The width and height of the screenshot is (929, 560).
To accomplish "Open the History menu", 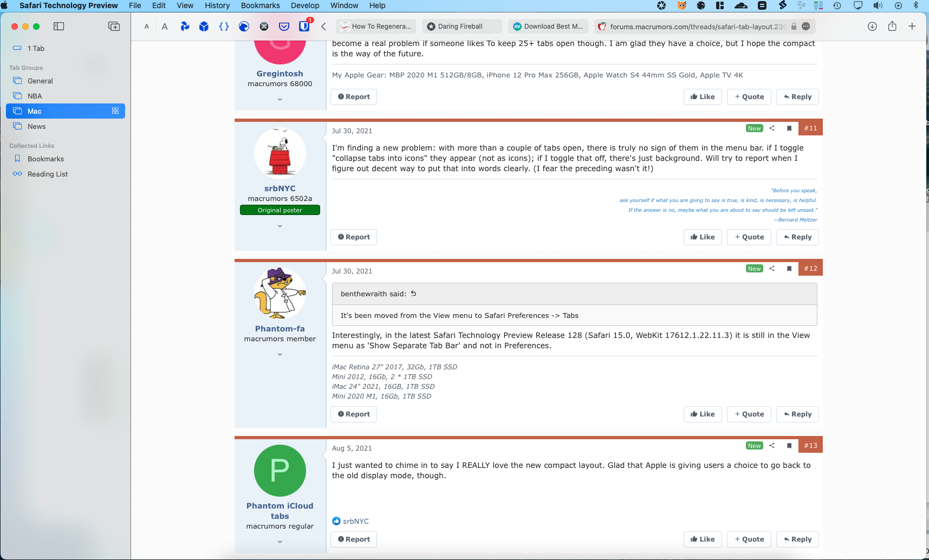I will (x=217, y=5).
